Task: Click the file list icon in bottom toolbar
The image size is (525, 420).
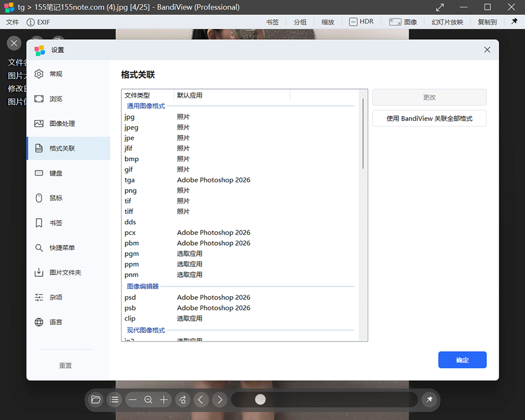Action: tap(114, 400)
